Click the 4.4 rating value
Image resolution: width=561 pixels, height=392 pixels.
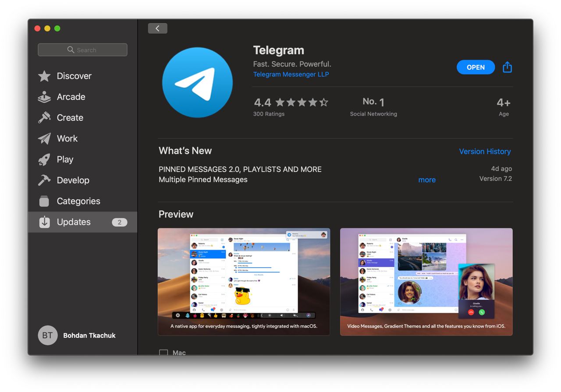coord(263,102)
